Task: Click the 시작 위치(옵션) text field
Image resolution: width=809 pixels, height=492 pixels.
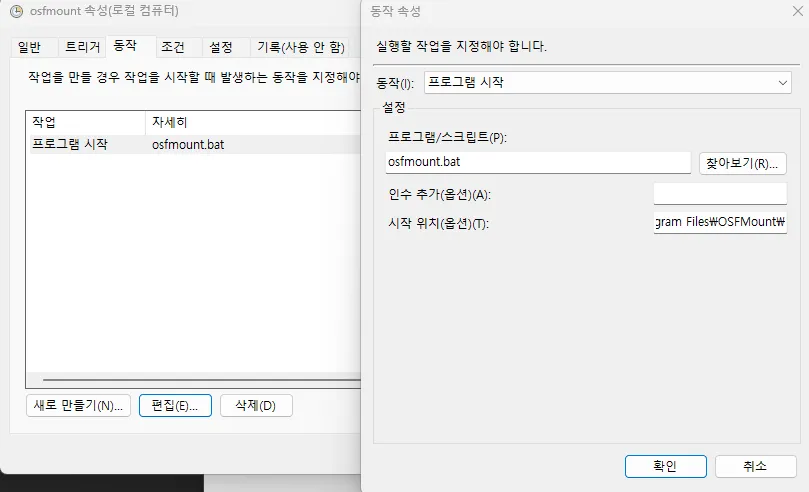Action: tap(719, 222)
